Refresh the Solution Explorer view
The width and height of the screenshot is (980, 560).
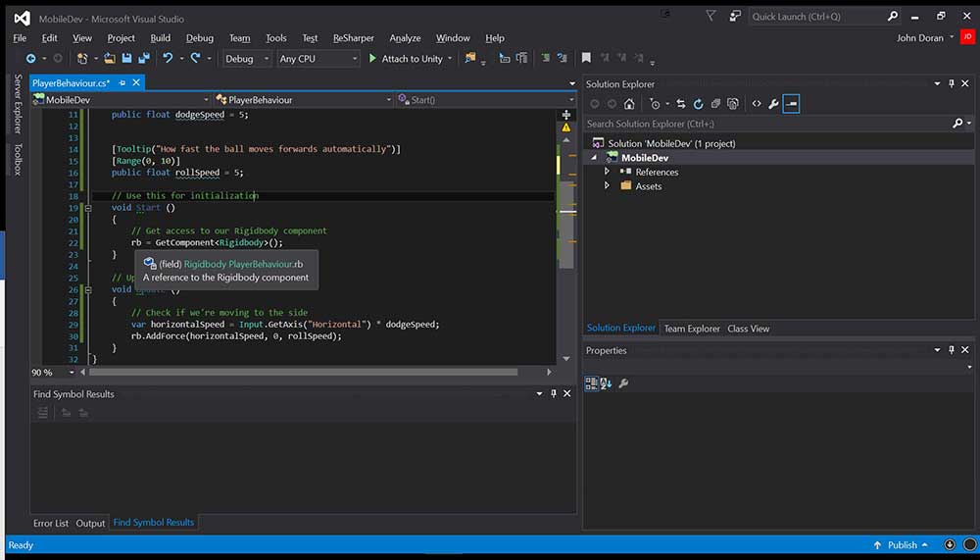click(x=698, y=104)
